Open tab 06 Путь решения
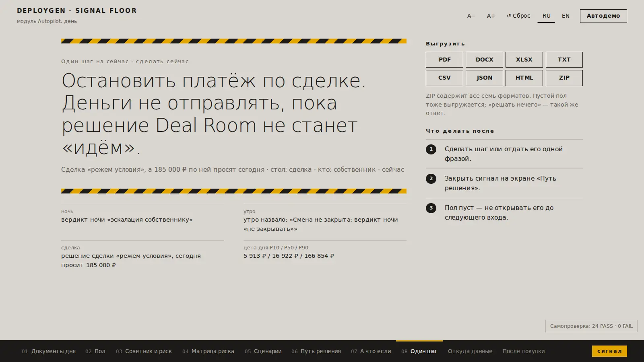Image resolution: width=644 pixels, height=362 pixels. coord(316,351)
